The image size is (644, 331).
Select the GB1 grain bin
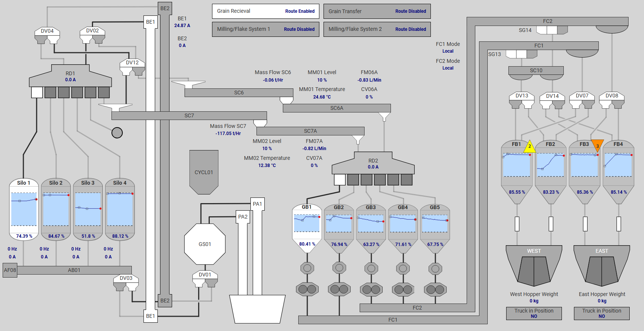click(x=307, y=229)
